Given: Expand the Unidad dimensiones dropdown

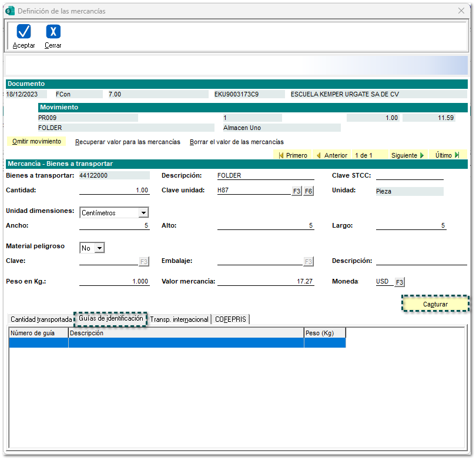Looking at the screenshot, I should click(143, 213).
